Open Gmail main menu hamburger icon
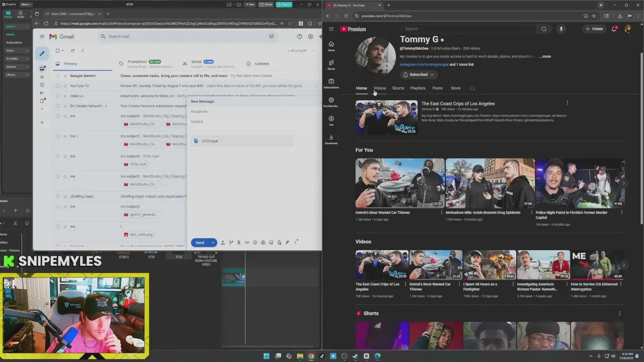This screenshot has width=644, height=362. tap(42, 36)
